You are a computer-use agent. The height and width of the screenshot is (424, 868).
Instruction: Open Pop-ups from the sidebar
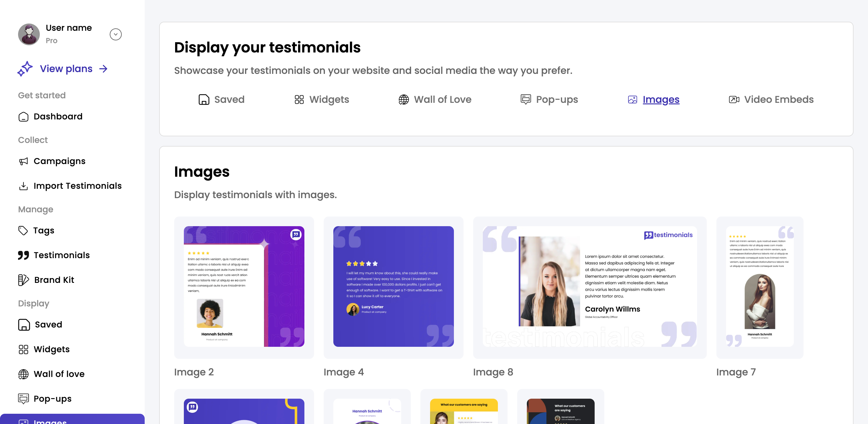52,399
